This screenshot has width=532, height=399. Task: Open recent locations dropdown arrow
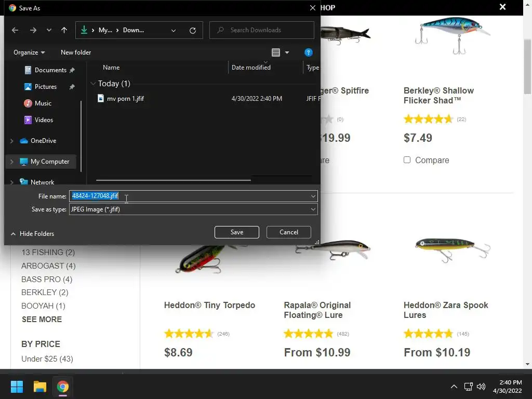(x=49, y=30)
